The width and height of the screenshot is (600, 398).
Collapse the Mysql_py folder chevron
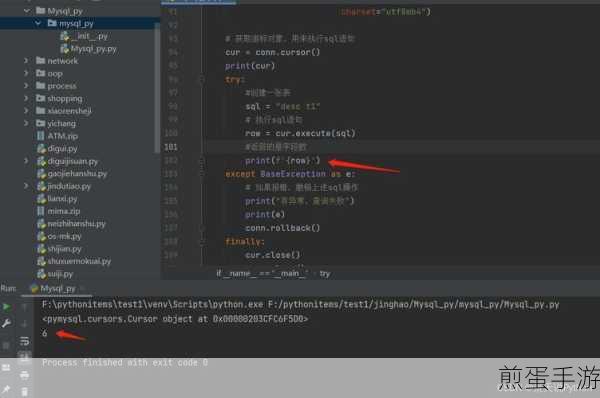click(x=27, y=11)
